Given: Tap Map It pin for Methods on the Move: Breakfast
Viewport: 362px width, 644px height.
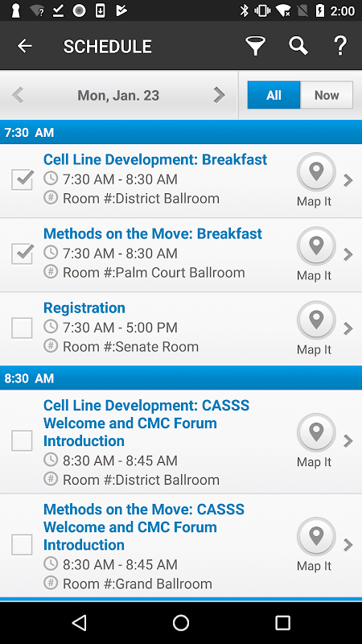Looking at the screenshot, I should (x=316, y=246).
